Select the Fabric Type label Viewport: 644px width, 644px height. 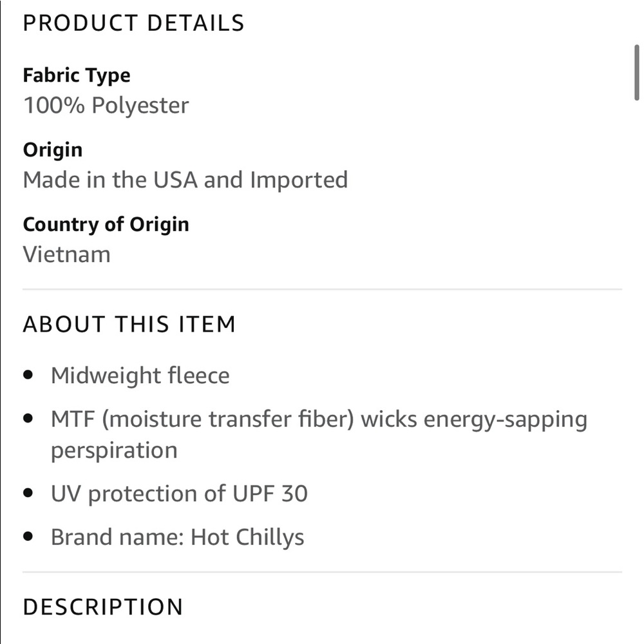click(77, 76)
